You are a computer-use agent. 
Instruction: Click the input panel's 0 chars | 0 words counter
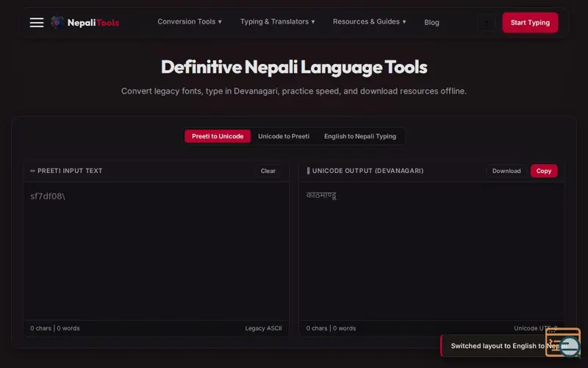click(54, 328)
